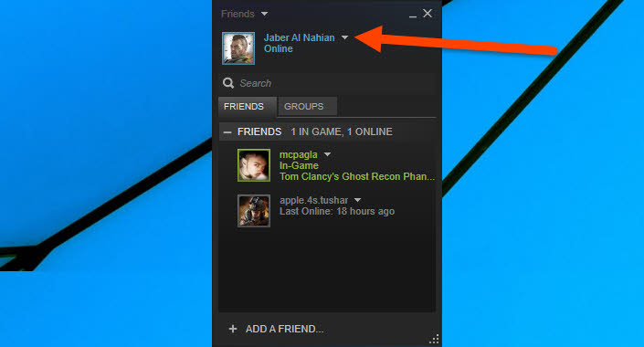This screenshot has height=347, width=644.
Task: Click the FRIENDS section header label
Action: click(x=259, y=131)
